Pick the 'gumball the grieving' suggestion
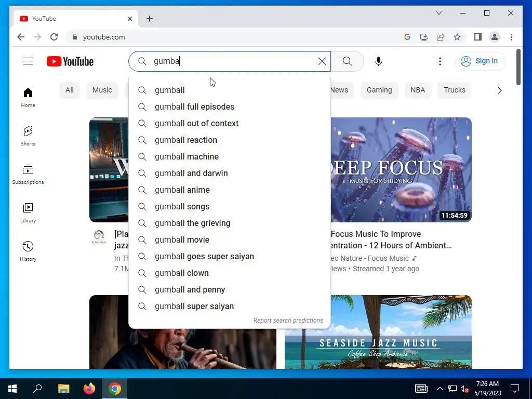 coord(230,223)
